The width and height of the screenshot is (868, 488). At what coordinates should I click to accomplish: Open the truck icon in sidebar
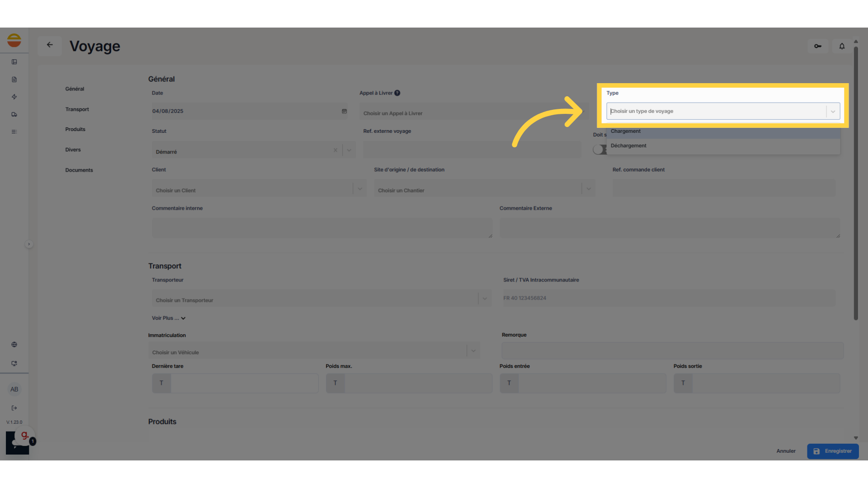[x=14, y=114]
